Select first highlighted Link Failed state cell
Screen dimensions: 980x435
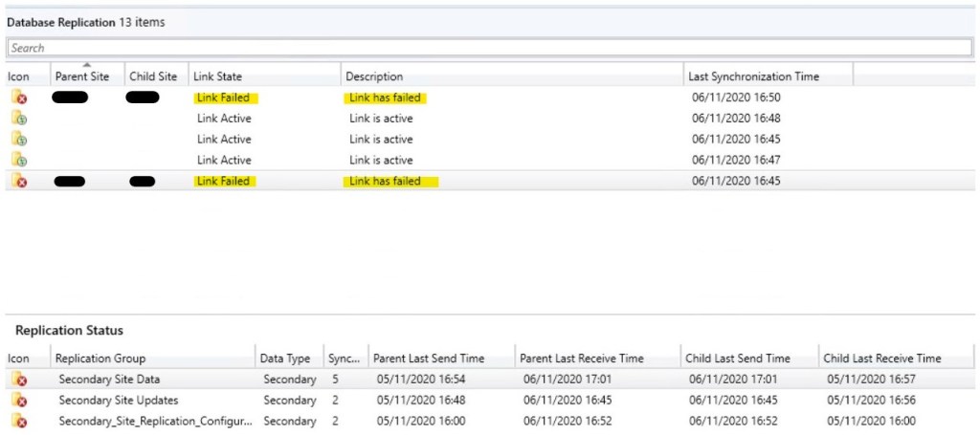222,98
